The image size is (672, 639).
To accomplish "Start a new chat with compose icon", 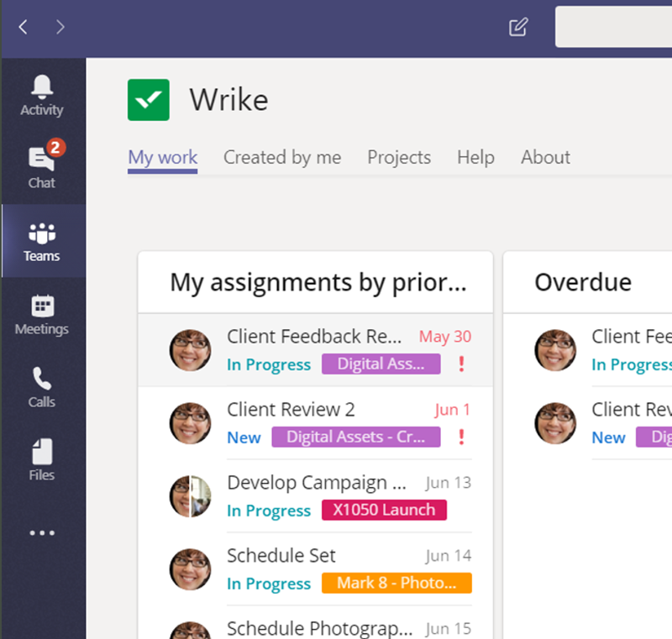I will [x=518, y=27].
